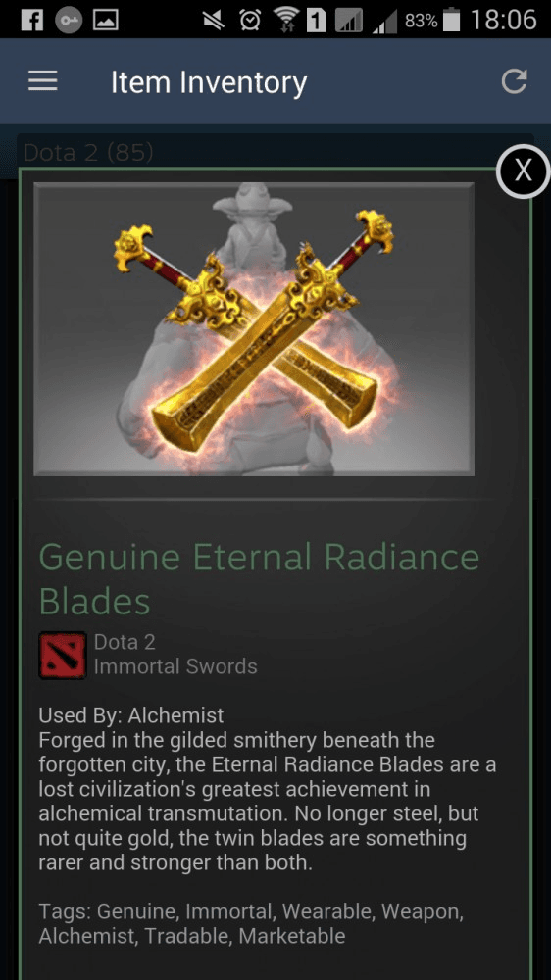551x980 pixels.
Task: Tap the Wi-Fi signal status icon
Action: pos(287,21)
